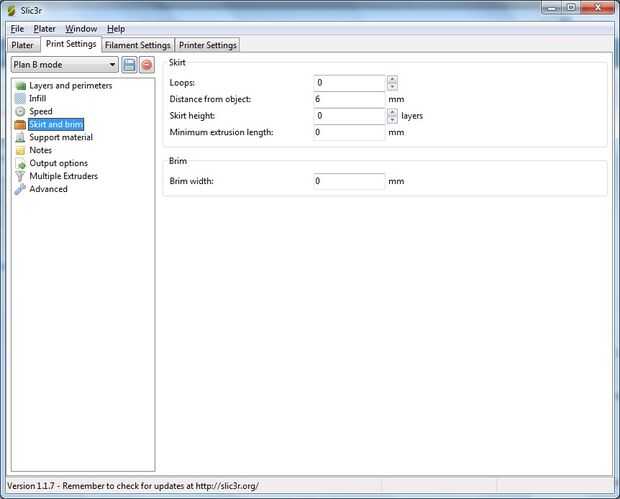Click the Output options icon
The image size is (620, 499).
tap(20, 163)
